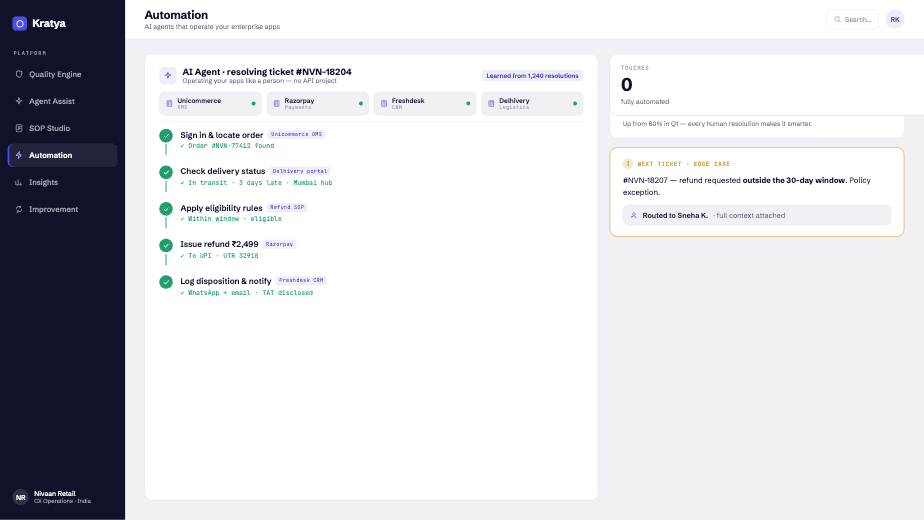Open the Improvement refresh icon

click(19, 209)
